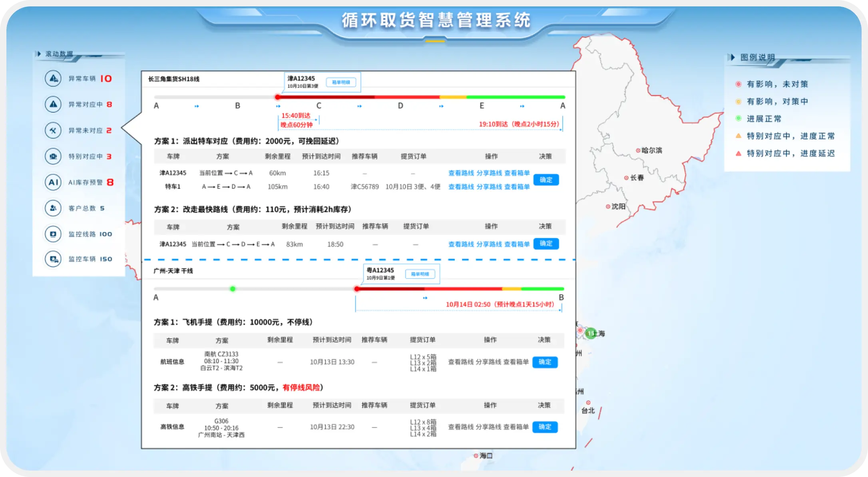Click 查看箱单 in 高铁信息 row
This screenshot has height=477, width=868.
516,427
